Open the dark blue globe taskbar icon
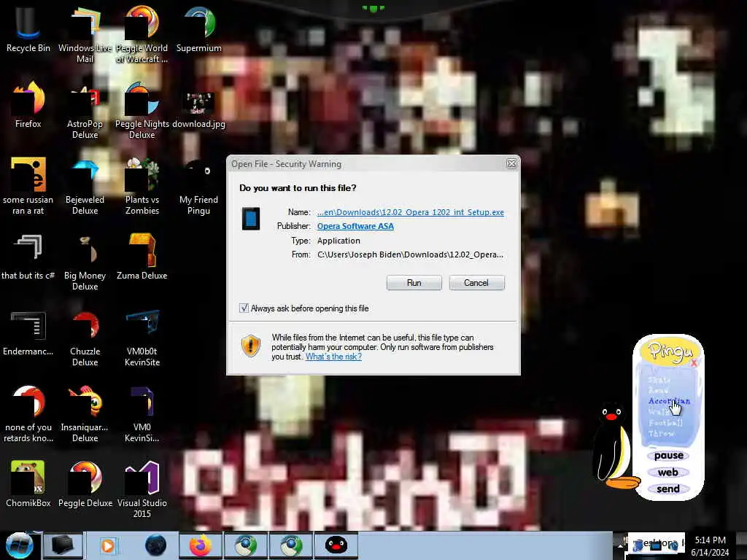The height and width of the screenshot is (560, 747). pyautogui.click(x=155, y=545)
